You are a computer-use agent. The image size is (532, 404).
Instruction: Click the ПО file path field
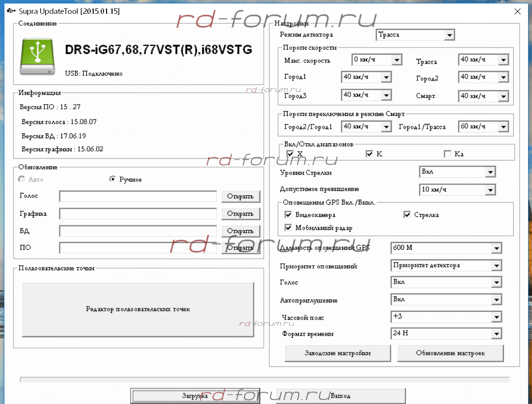tap(138, 248)
